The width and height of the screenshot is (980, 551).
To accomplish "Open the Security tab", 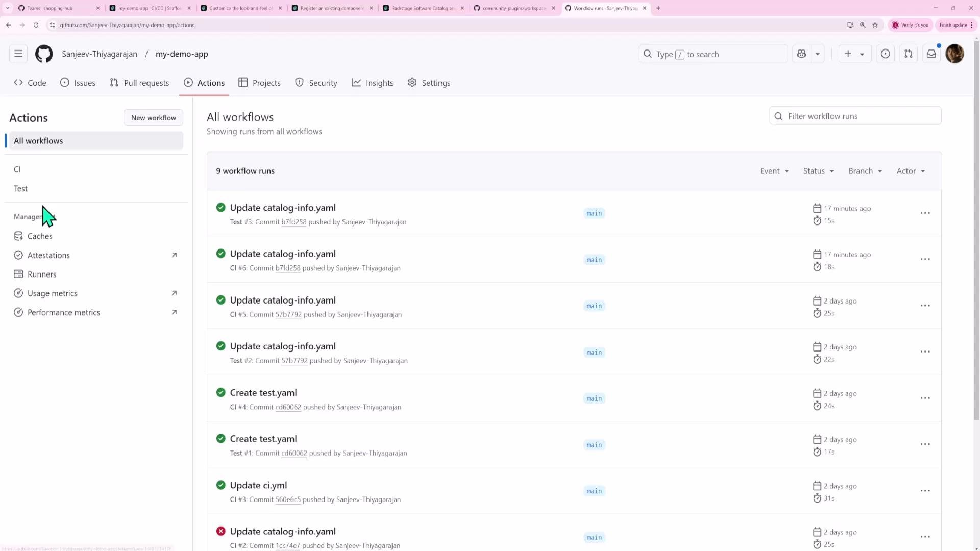I will [316, 83].
